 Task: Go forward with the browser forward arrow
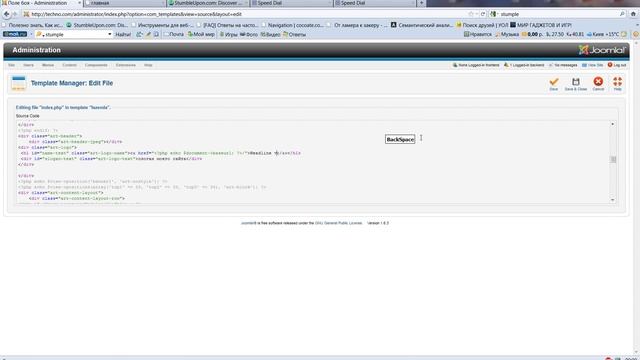point(15,14)
